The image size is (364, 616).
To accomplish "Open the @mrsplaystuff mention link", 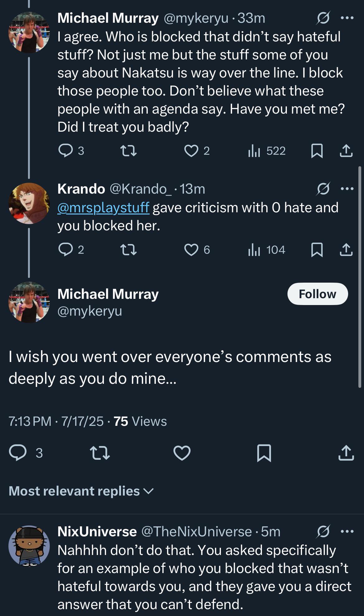I will [x=103, y=208].
